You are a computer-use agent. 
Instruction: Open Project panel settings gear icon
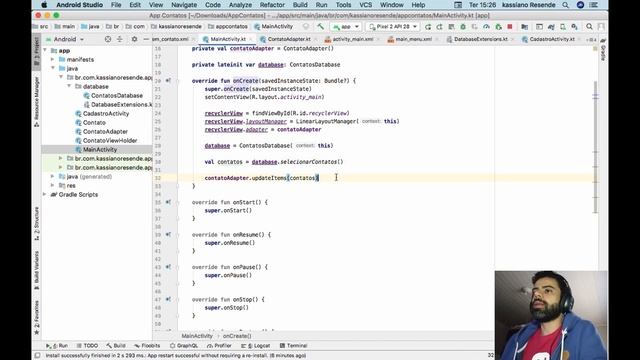coord(134,39)
